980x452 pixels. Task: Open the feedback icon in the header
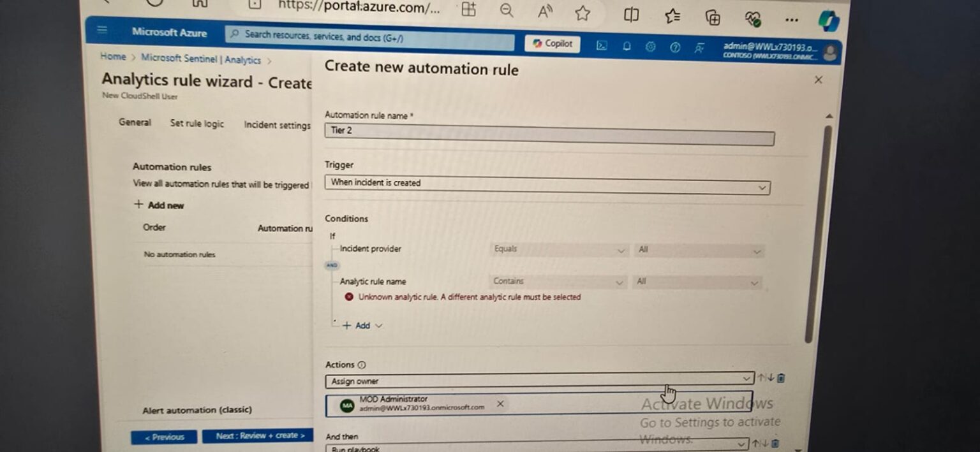point(699,47)
